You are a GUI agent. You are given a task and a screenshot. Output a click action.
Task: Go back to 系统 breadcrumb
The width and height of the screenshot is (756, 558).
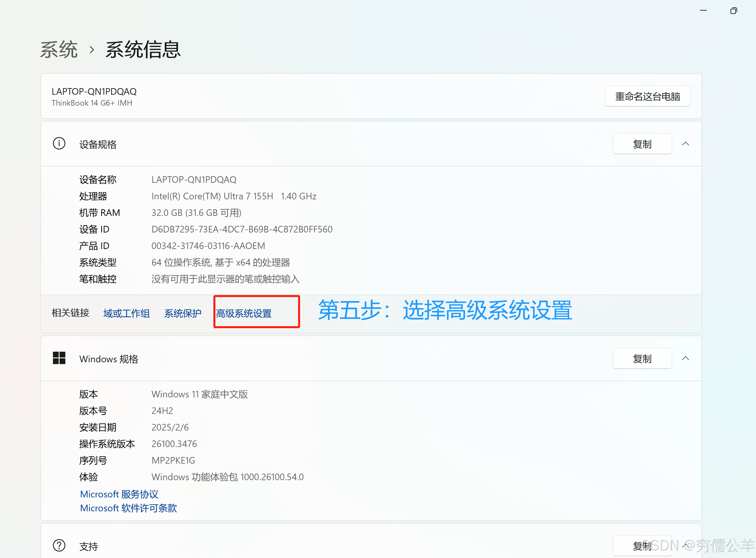coord(59,50)
